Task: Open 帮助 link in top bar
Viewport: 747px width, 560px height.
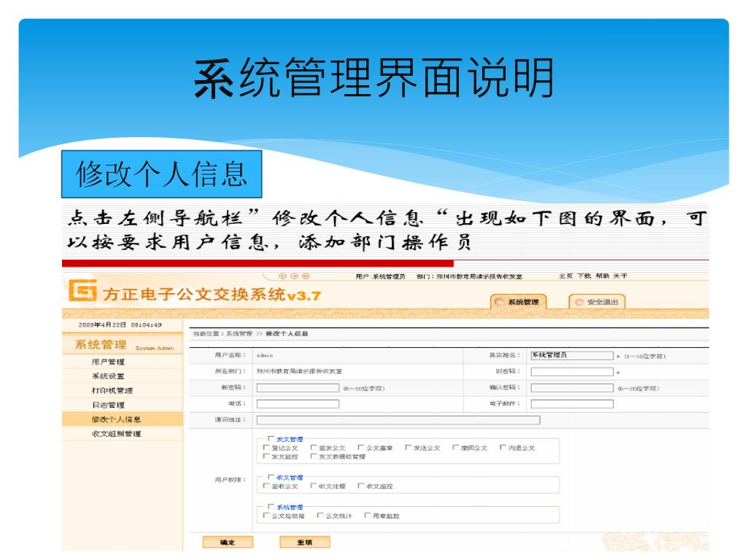Action: pos(602,276)
